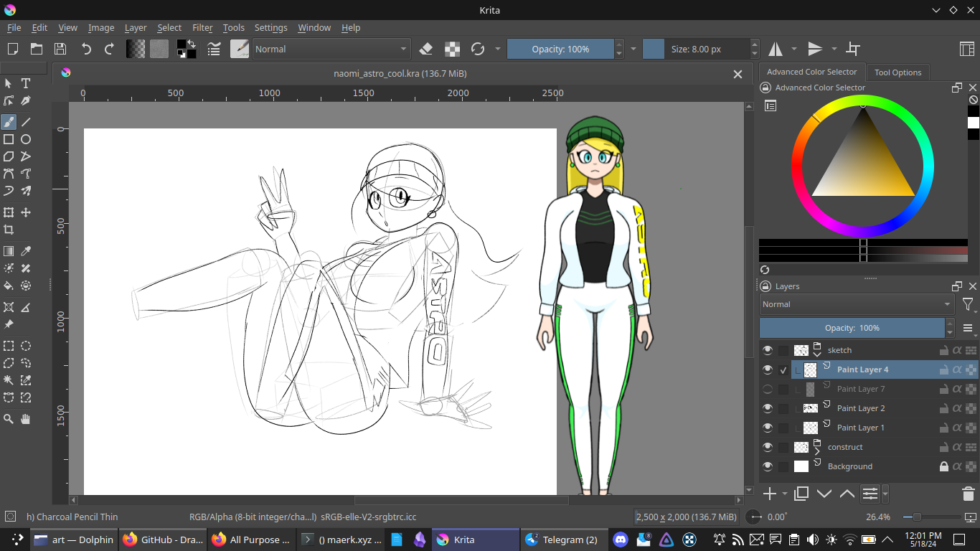The width and height of the screenshot is (980, 551).
Task: Open dropdown arrow beside Add Layer button
Action: pos(785,494)
